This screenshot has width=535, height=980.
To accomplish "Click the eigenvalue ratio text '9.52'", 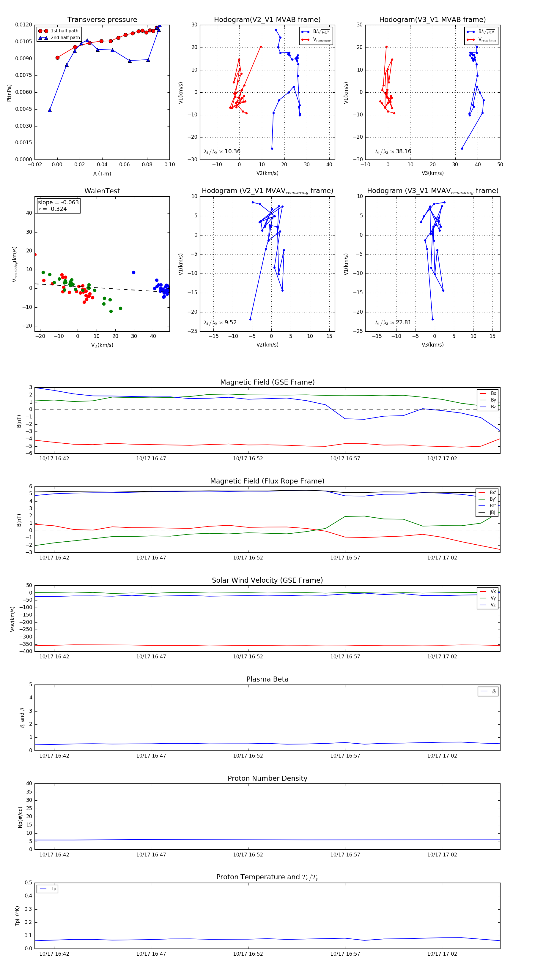I will coord(230,322).
